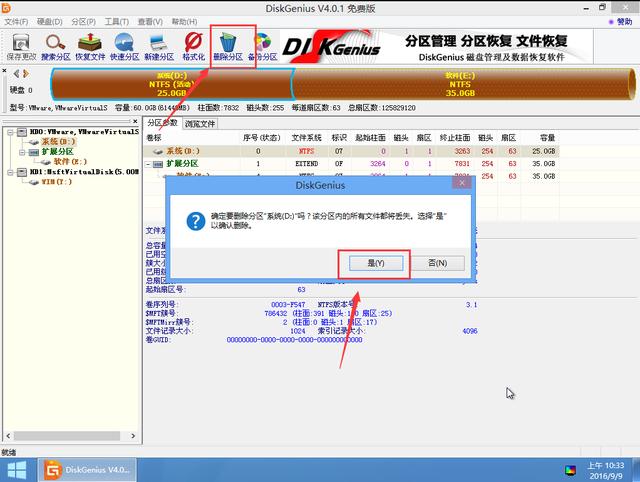This screenshot has width=640, height=482.
Task: Click the 容量 column header
Action: 547,138
